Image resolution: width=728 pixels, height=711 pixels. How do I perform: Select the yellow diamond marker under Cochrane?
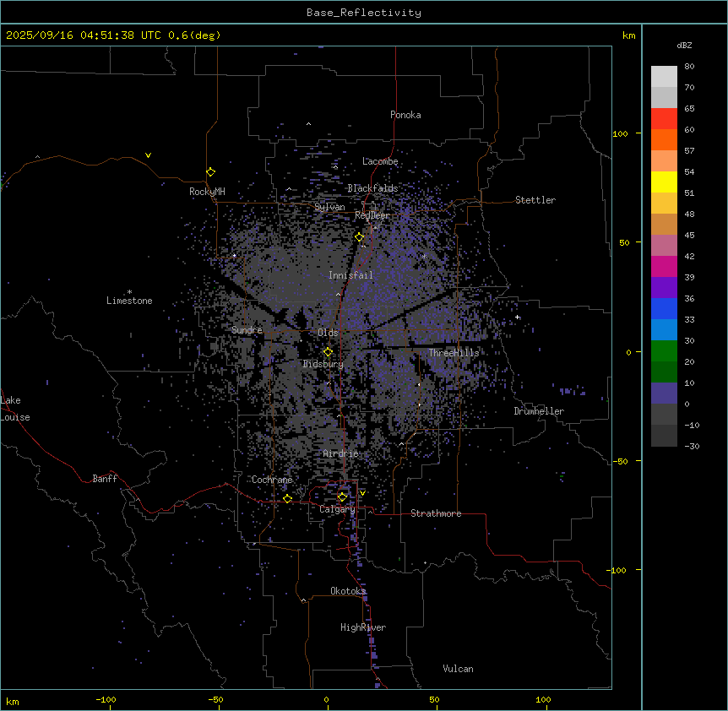click(x=287, y=499)
